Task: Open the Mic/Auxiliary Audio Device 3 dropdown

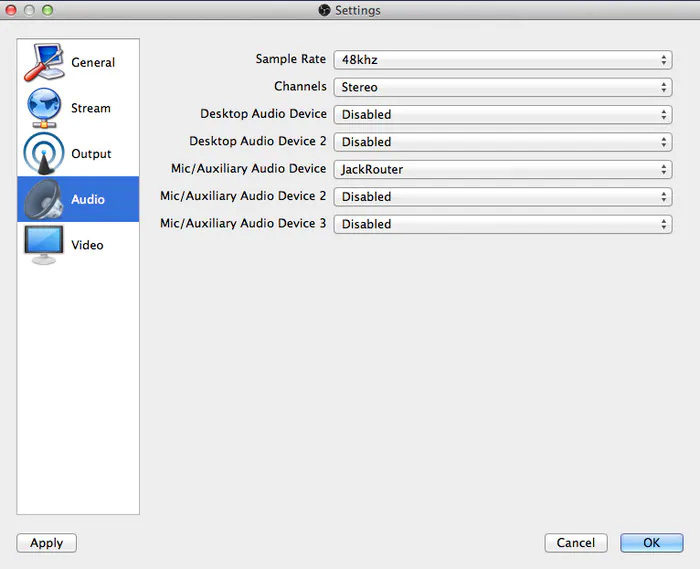Action: coord(503,224)
